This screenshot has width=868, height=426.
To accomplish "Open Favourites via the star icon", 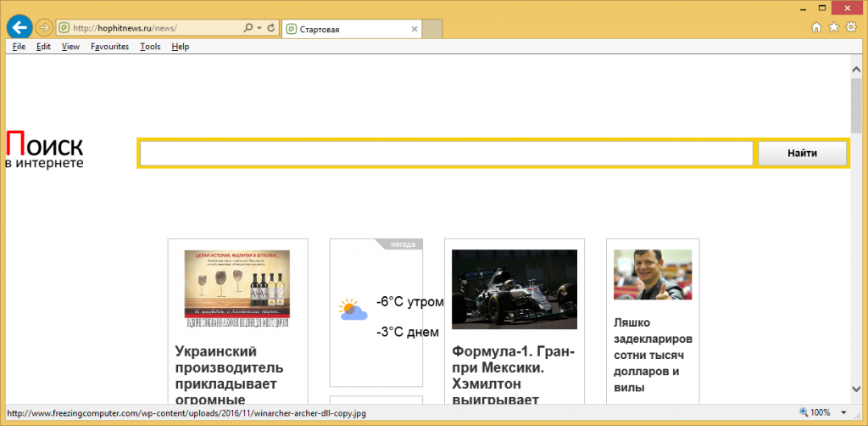I will 833,28.
